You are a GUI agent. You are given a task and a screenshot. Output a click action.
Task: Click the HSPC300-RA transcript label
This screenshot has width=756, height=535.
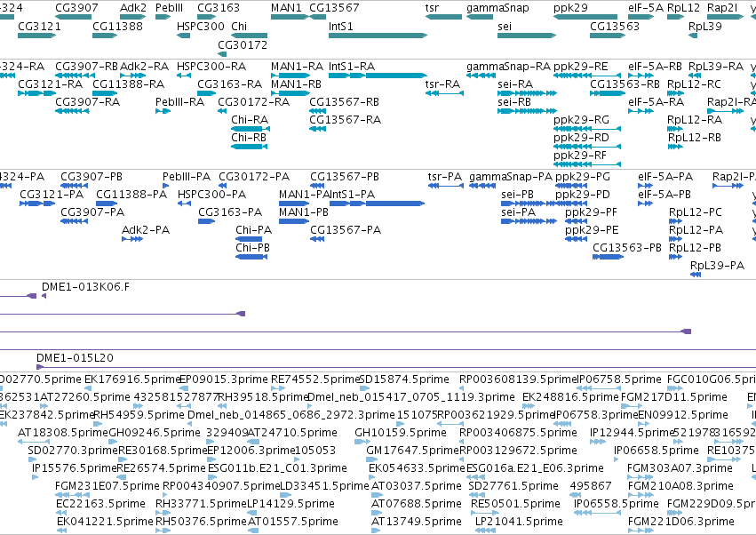[211, 66]
